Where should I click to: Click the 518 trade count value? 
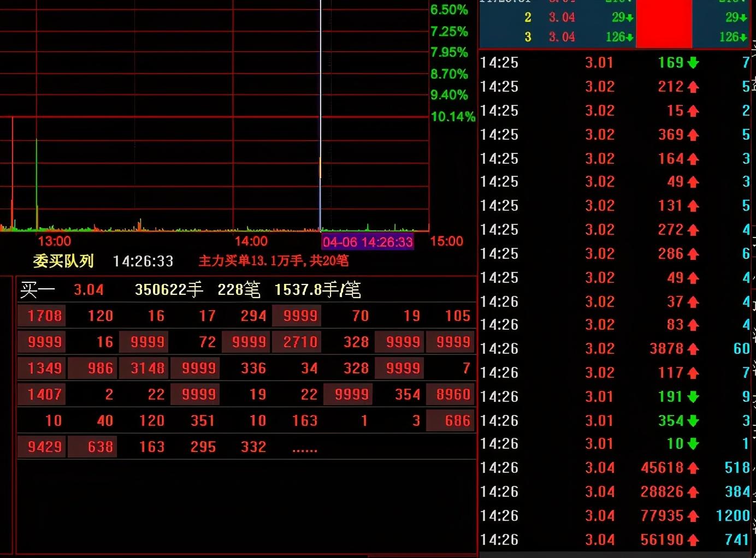(737, 468)
